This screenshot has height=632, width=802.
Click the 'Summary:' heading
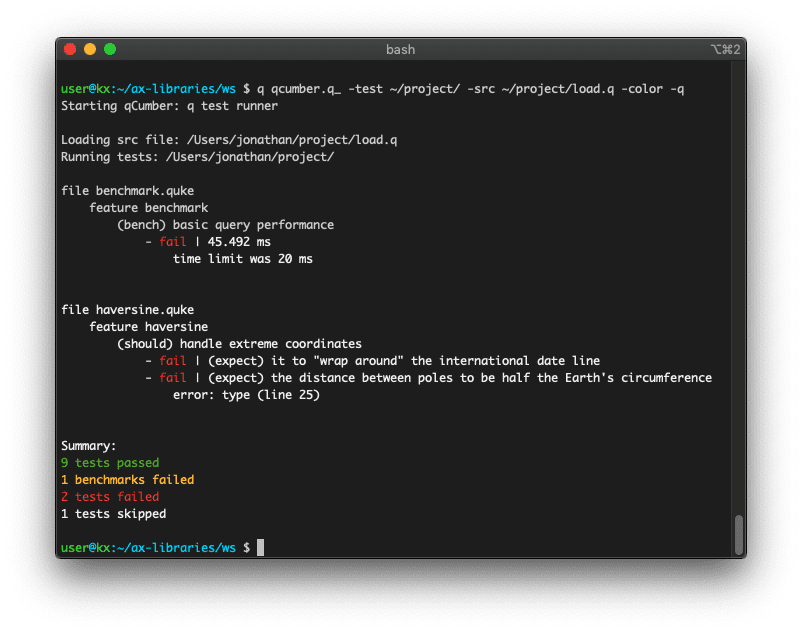88,446
